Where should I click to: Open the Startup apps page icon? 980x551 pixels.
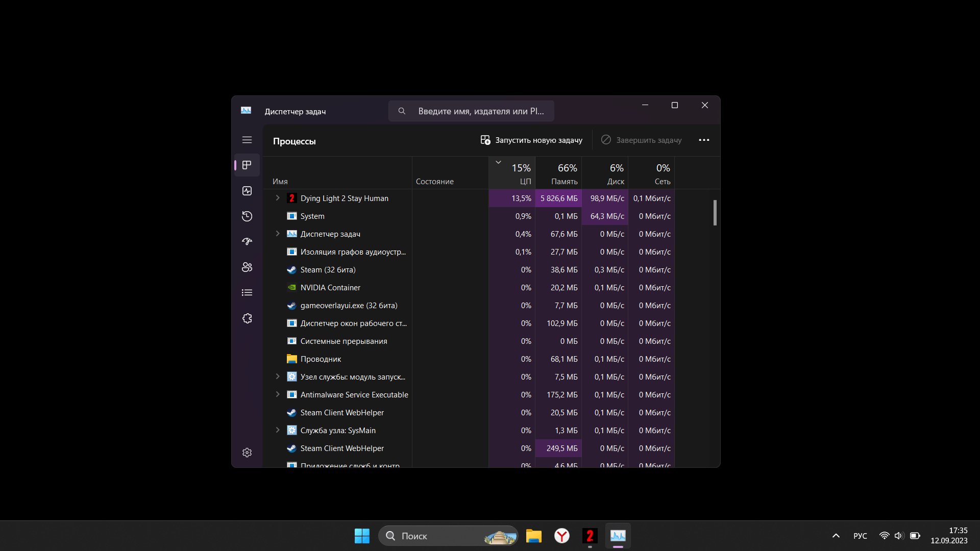click(247, 242)
